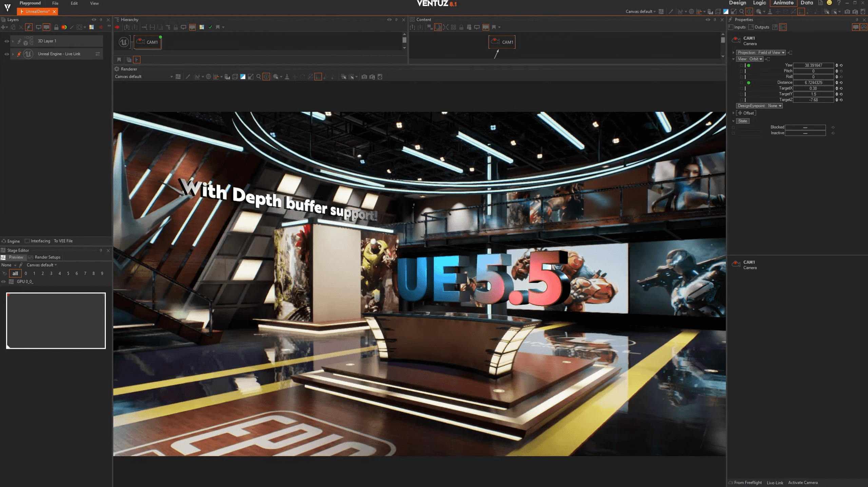This screenshot has width=868, height=487.
Task: Click the red arrow icon in Hierarchy toolbar
Action: [117, 27]
